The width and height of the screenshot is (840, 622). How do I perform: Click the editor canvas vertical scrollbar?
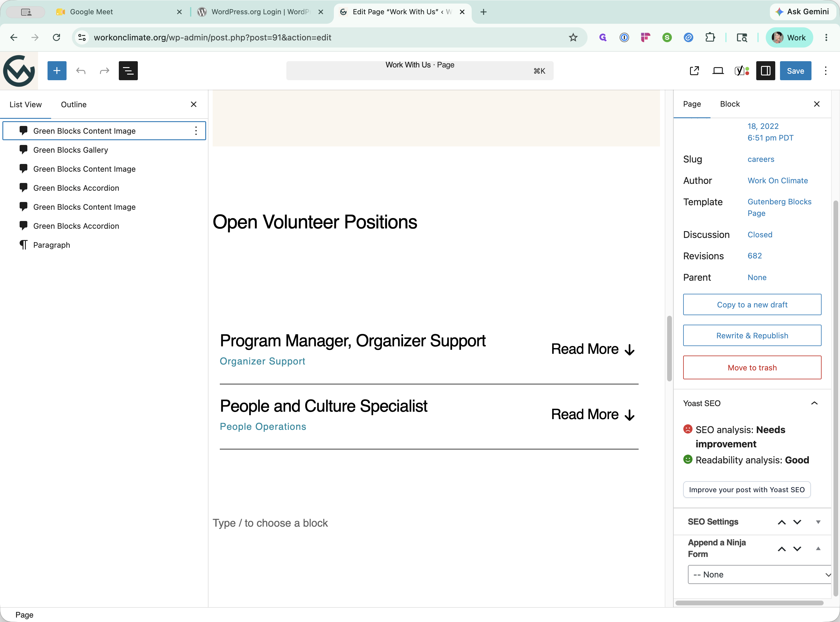pos(669,348)
